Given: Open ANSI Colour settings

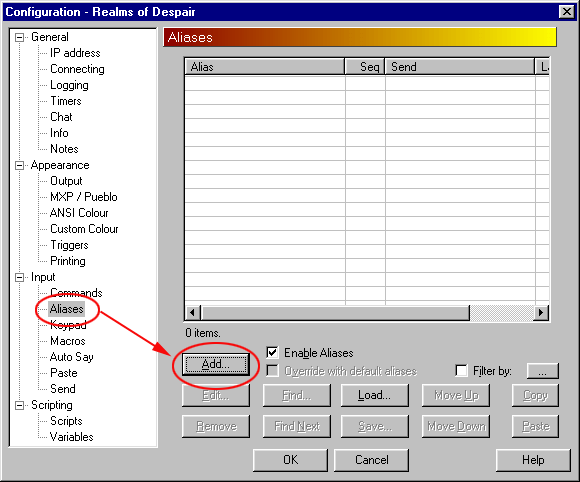Looking at the screenshot, I should tap(79, 213).
